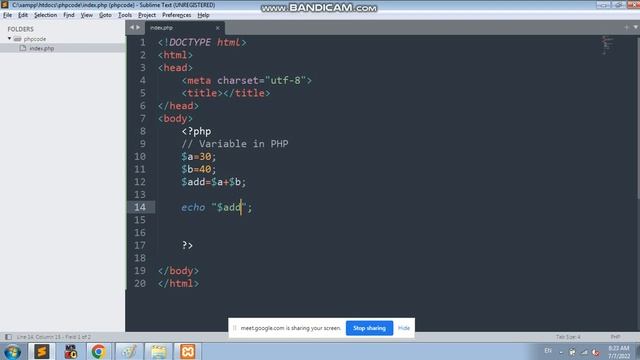
Task: Open Sublime Text in the taskbar
Action: [x=41, y=351]
